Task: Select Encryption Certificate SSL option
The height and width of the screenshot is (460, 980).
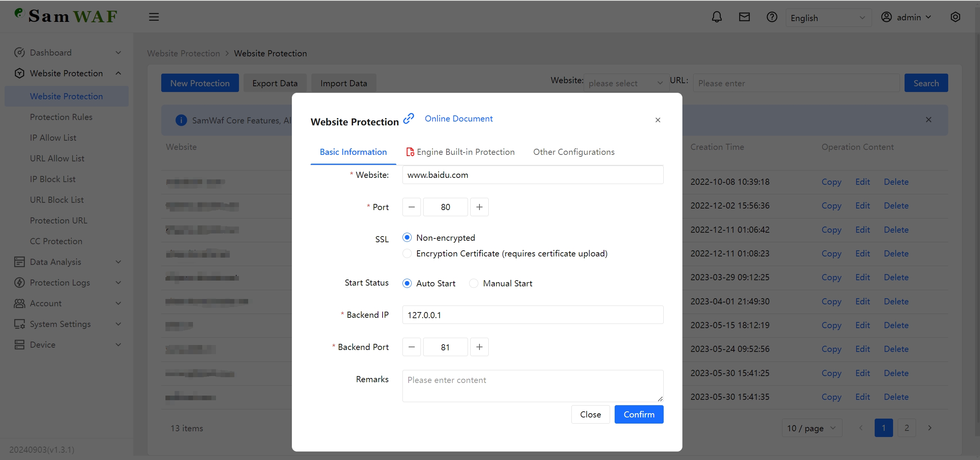Action: coord(407,253)
